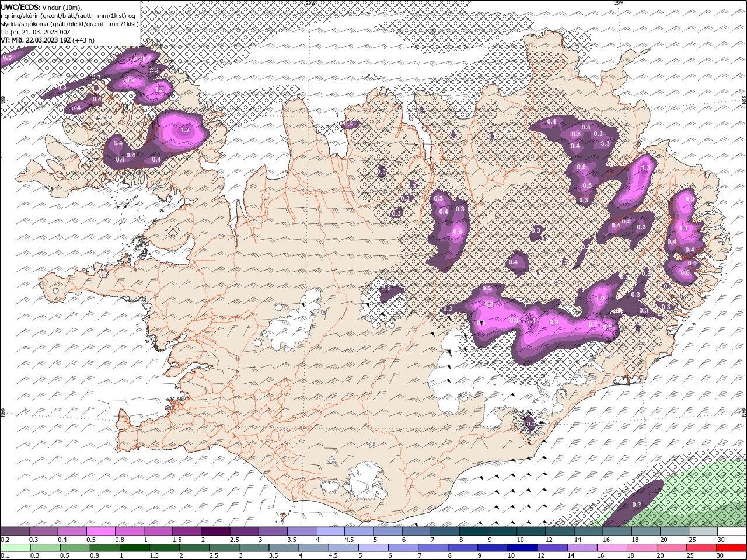Click the bright pink upper legend swatch labeled 0.5

click(x=100, y=531)
